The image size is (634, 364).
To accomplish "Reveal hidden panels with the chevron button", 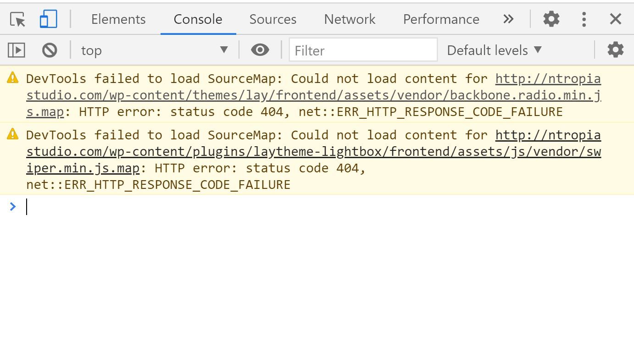I will tap(508, 19).
